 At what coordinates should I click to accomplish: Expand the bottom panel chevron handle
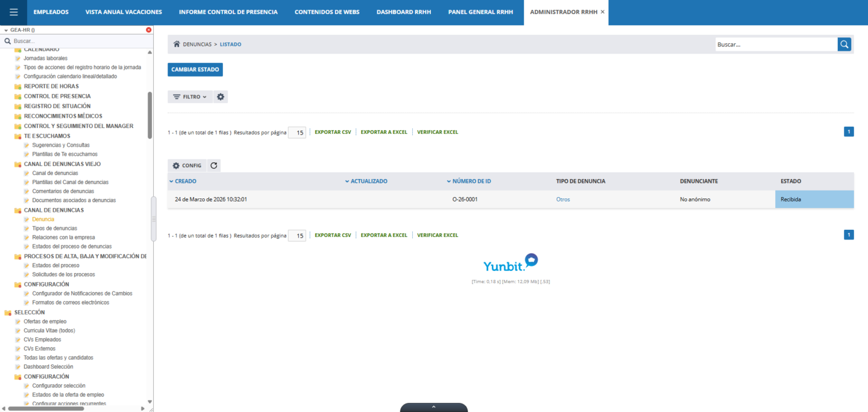pyautogui.click(x=433, y=407)
